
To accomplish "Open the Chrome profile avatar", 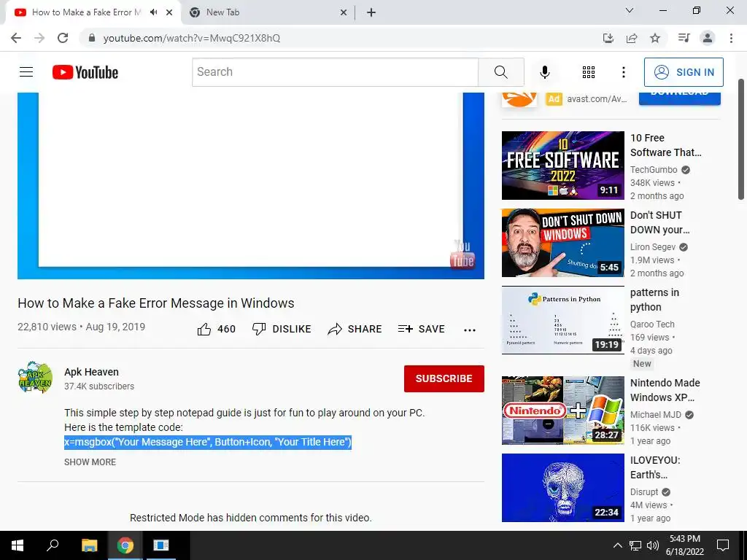I will coord(708,38).
